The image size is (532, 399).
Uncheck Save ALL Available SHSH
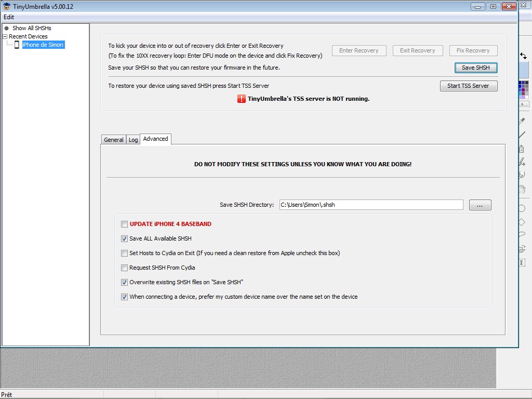tap(124, 239)
